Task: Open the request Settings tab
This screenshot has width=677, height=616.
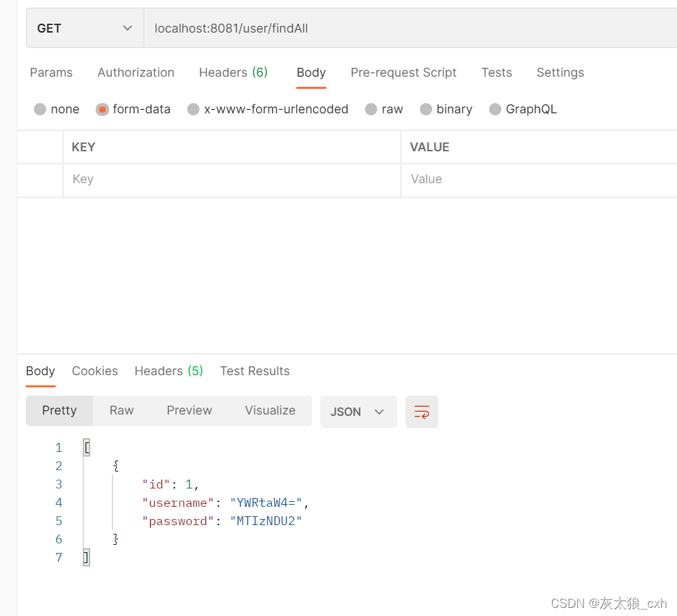Action: point(560,73)
